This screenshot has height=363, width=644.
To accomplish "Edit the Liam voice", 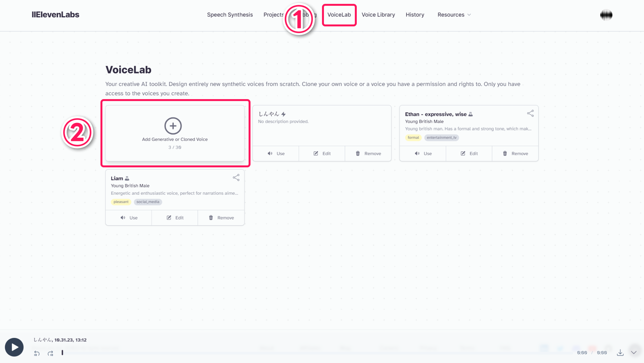I will pyautogui.click(x=175, y=218).
